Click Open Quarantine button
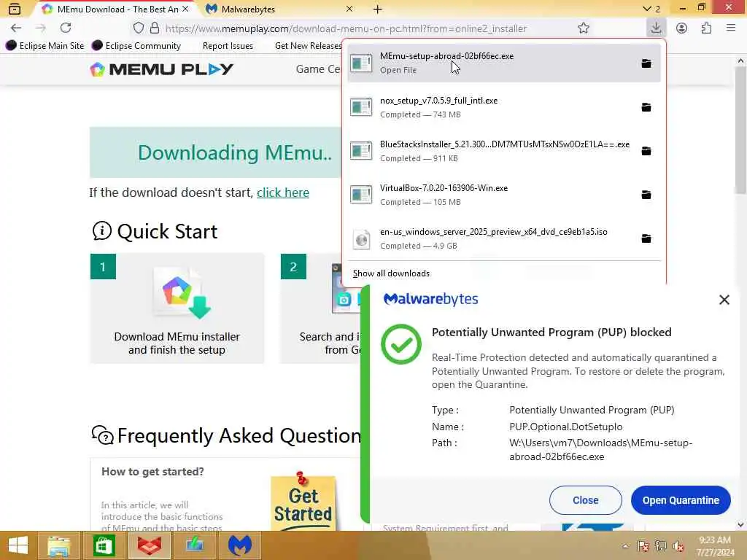This screenshot has width=747, height=560. click(x=681, y=500)
